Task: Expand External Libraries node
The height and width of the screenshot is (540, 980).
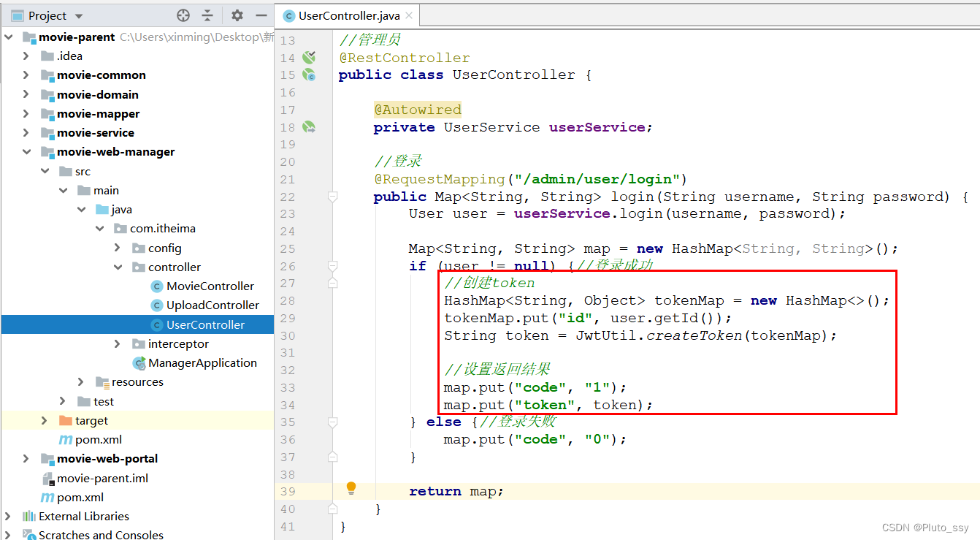Action: (8, 516)
